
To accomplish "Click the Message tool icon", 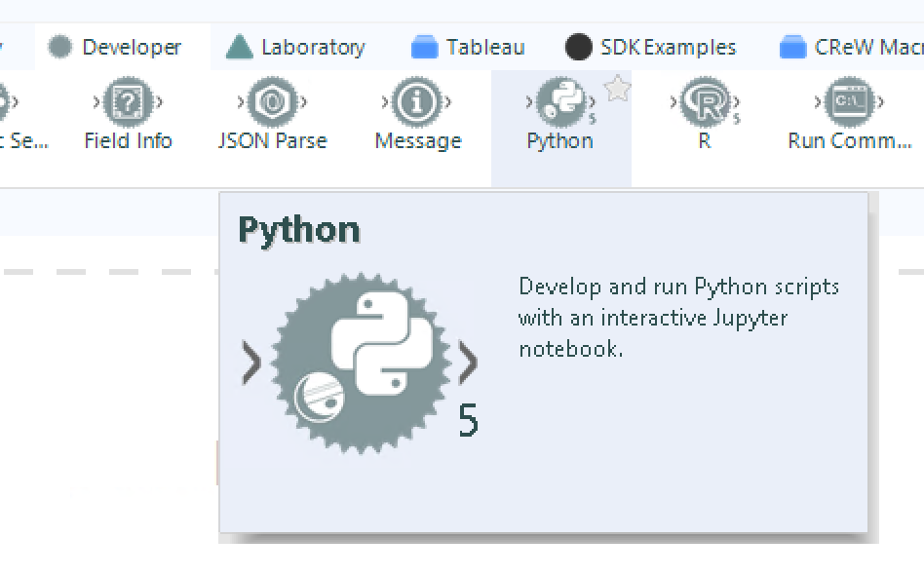I will (417, 101).
